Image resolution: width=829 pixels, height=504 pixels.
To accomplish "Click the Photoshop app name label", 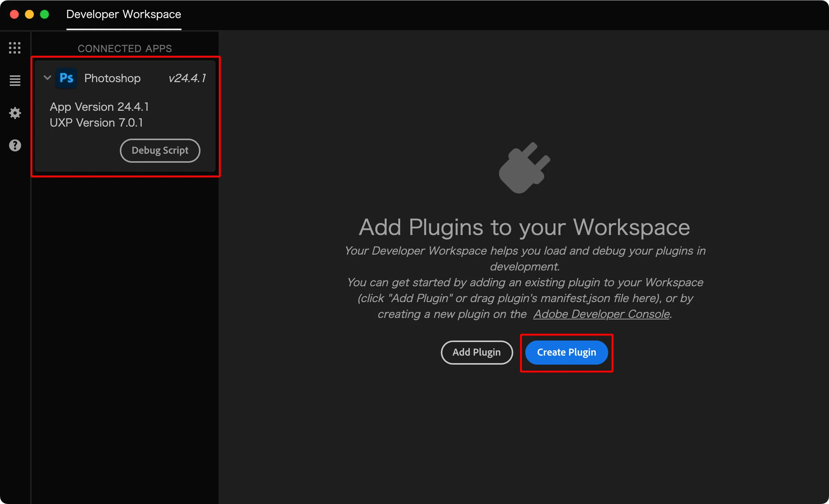I will 112,78.
